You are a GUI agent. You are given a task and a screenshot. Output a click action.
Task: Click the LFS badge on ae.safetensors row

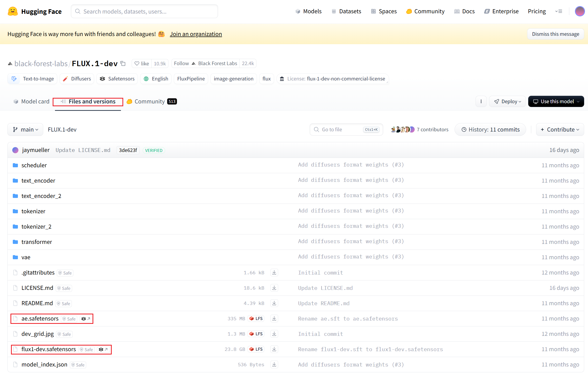(256, 318)
